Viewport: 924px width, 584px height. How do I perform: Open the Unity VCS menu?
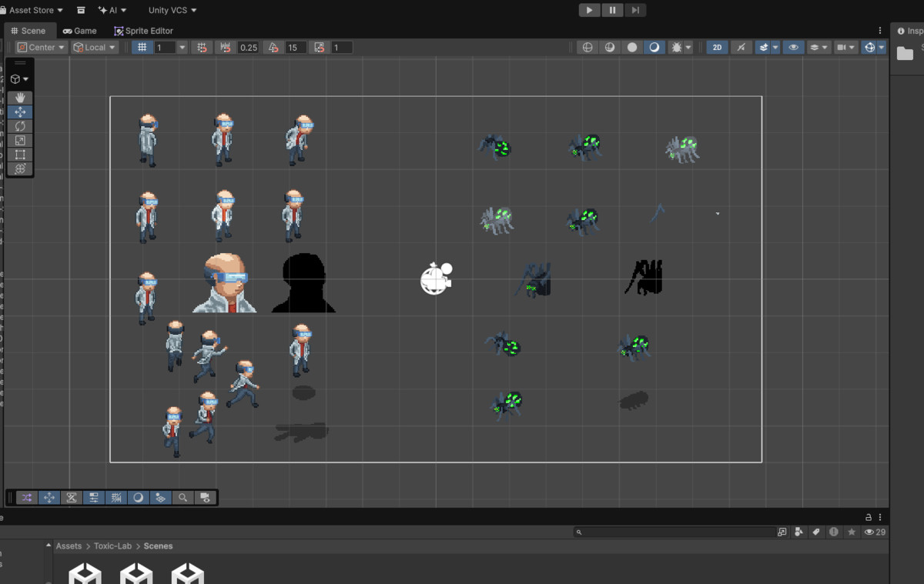coord(172,11)
